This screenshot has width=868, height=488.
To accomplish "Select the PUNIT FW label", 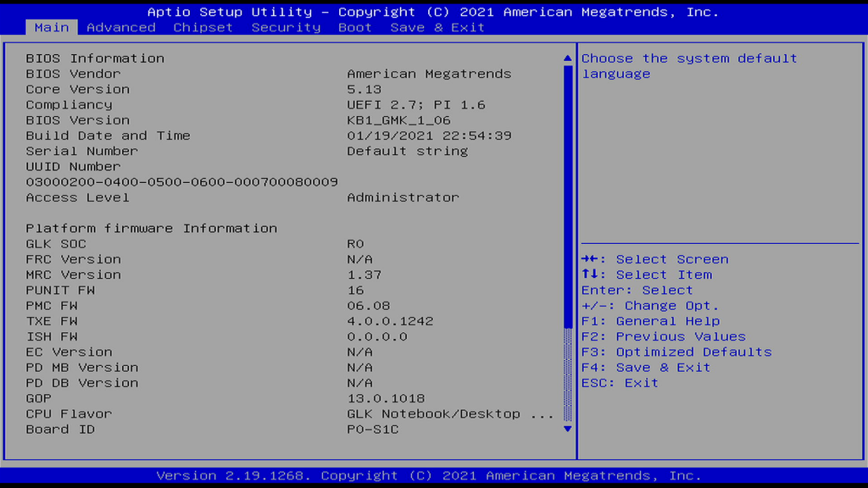I will tap(60, 291).
